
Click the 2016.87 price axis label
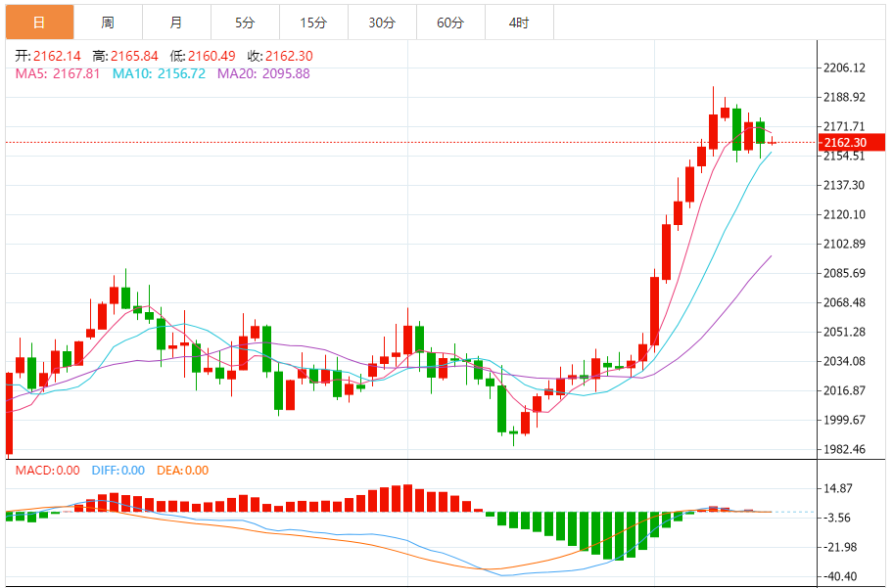pos(845,390)
